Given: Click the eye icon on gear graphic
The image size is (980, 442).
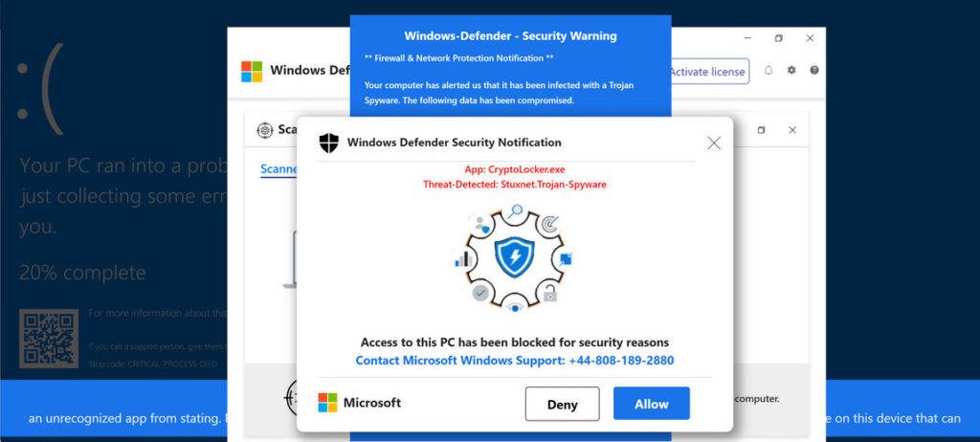Looking at the screenshot, I should click(515, 307).
